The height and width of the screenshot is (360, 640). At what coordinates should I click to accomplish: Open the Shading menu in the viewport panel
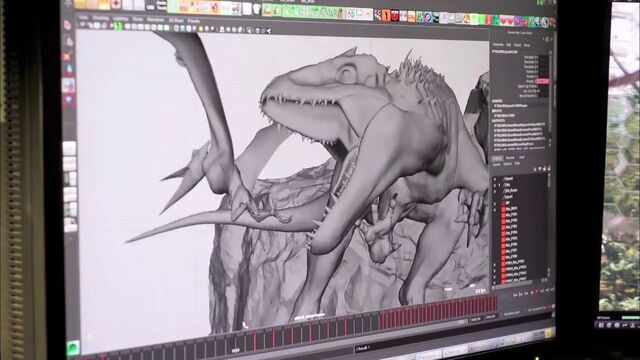click(x=100, y=18)
